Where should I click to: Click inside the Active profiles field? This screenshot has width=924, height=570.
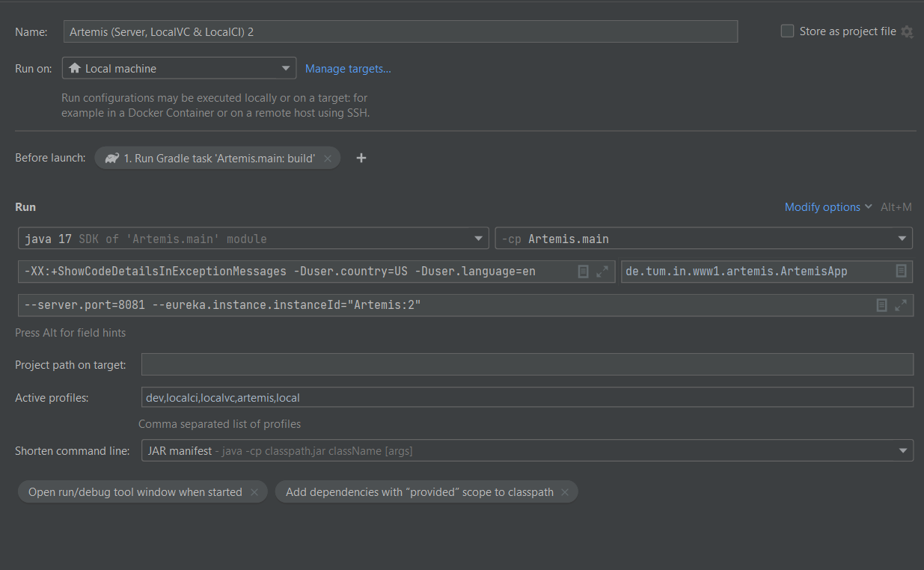coord(374,397)
